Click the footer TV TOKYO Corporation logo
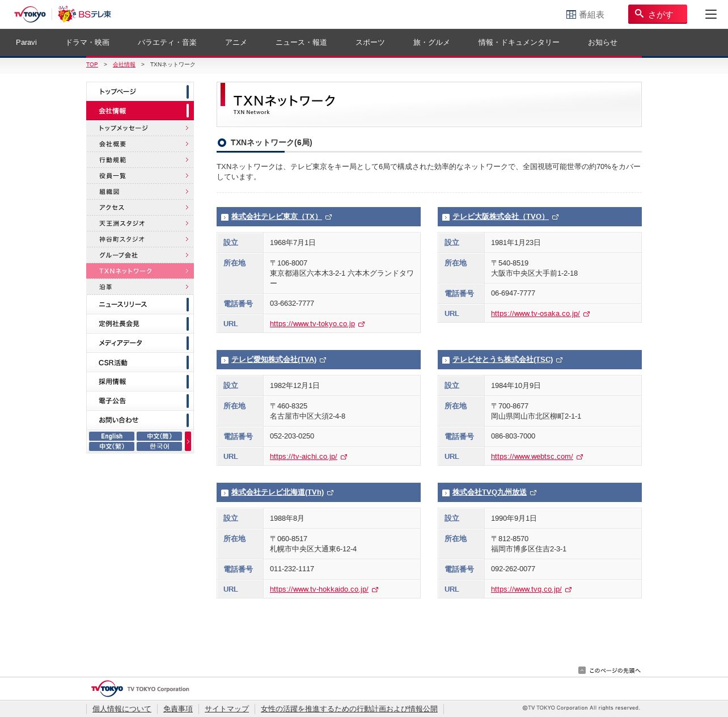The image size is (728, 717). pos(140,689)
